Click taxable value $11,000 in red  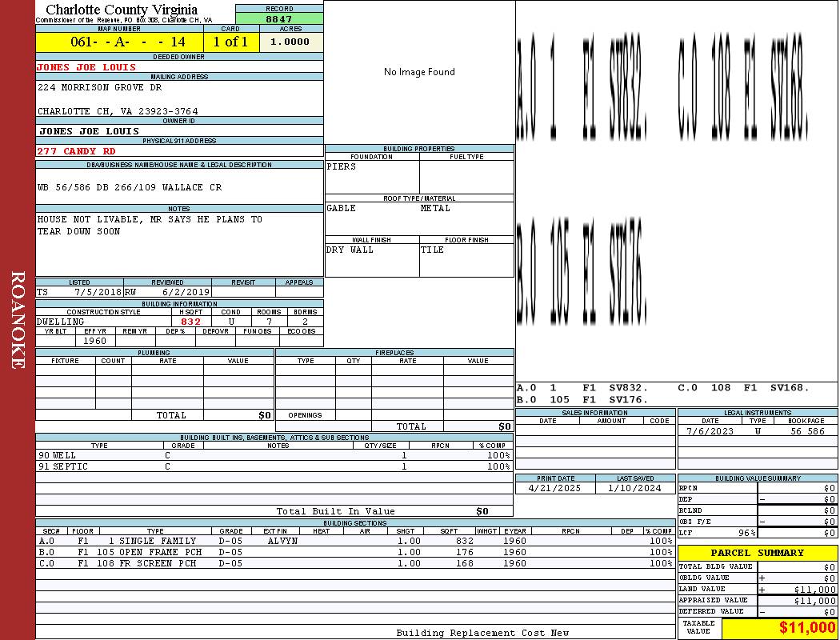806,628
